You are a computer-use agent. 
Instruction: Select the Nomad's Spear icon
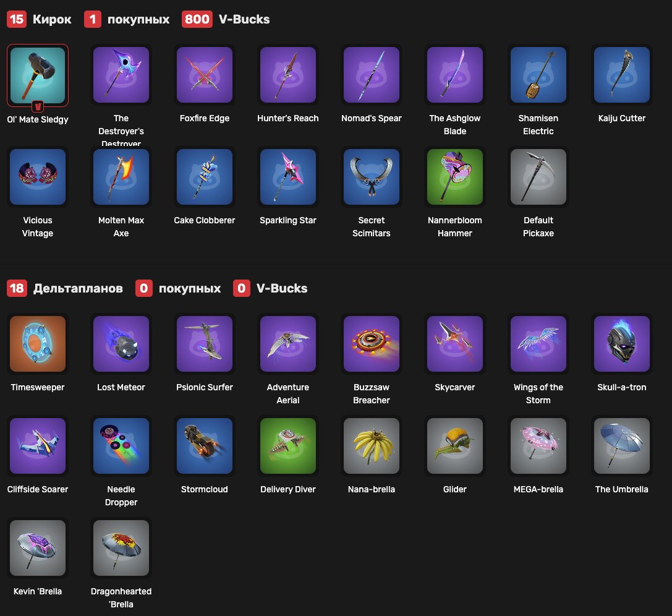point(372,75)
